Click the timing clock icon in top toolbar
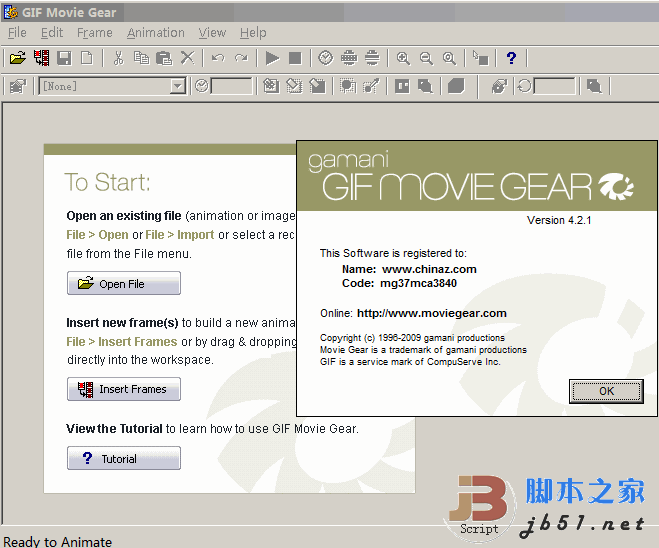This screenshot has width=659, height=548. pos(326,58)
